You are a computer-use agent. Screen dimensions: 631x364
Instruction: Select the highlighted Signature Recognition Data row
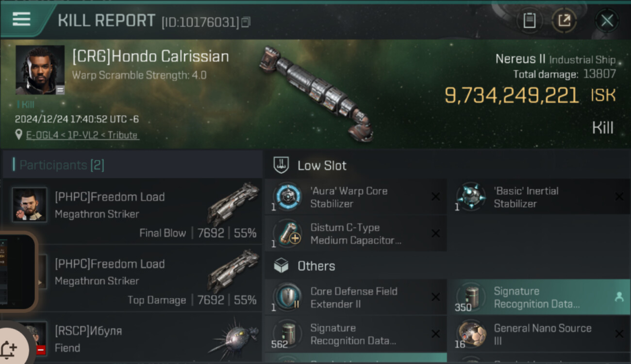tap(538, 297)
